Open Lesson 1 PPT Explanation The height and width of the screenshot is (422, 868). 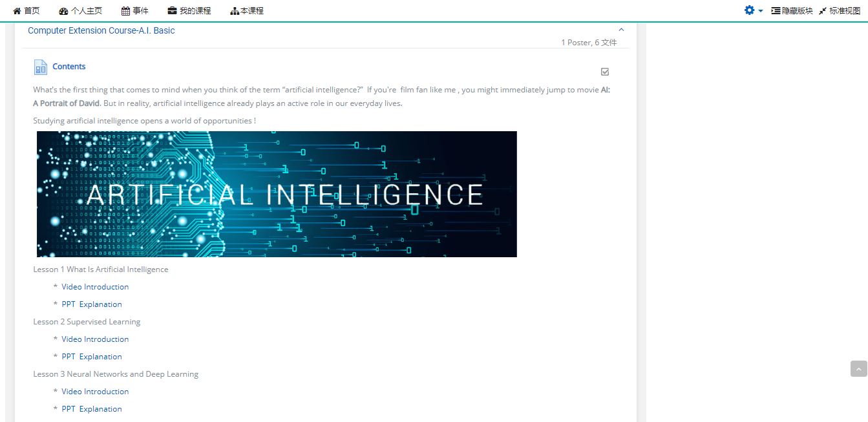pyautogui.click(x=92, y=304)
